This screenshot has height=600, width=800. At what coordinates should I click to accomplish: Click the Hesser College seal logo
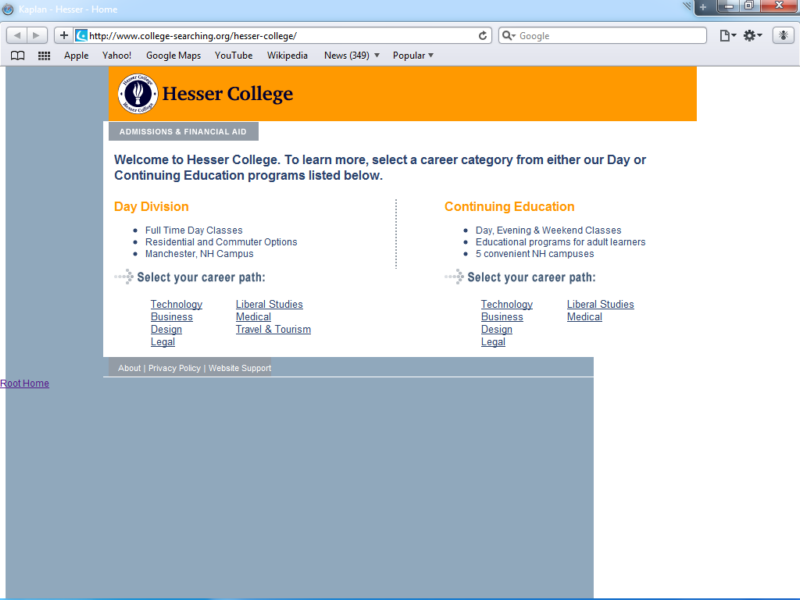[138, 93]
